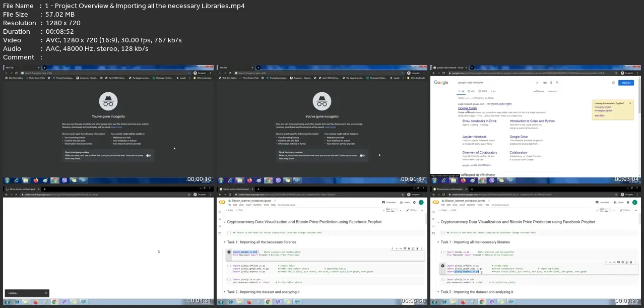
Task: Reload the page in 00:00:10 frame browser
Action: click(x=16, y=73)
